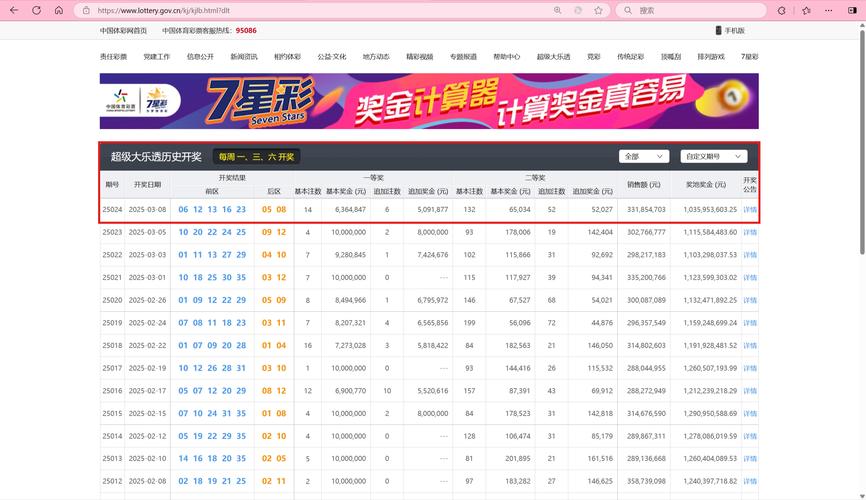Add page to favorites with star icon
866x500 pixels.
tap(599, 10)
